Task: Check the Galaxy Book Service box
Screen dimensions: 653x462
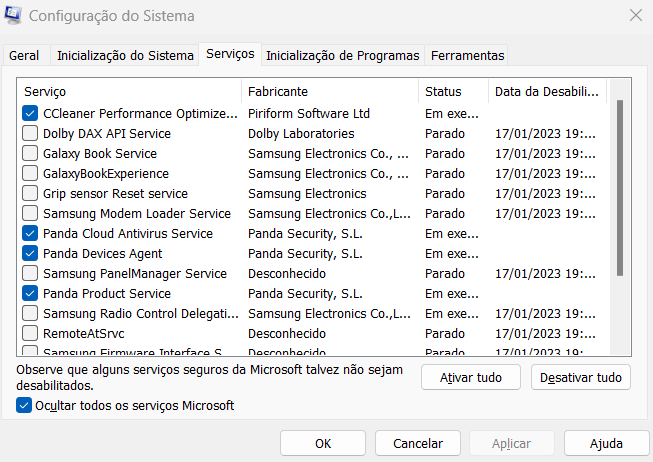Action: [30, 154]
